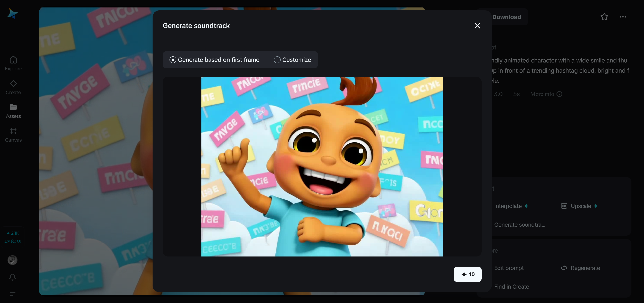
Task: Open the Assets folder icon
Action: [x=13, y=108]
